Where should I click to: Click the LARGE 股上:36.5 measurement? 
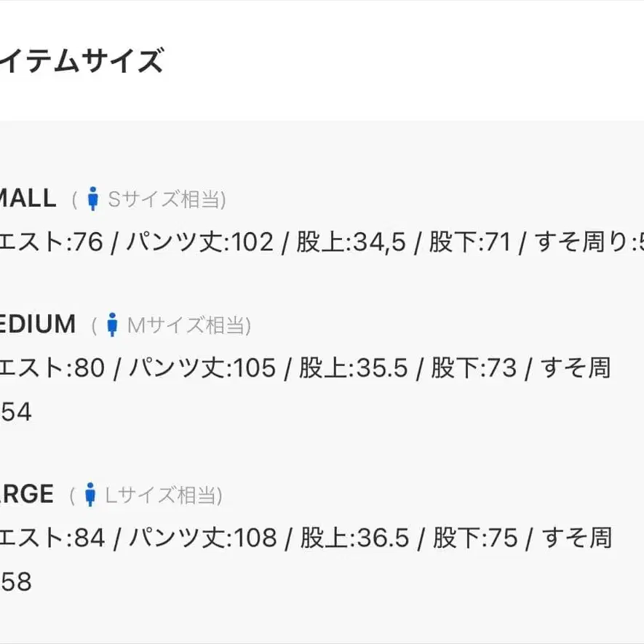tap(355, 538)
